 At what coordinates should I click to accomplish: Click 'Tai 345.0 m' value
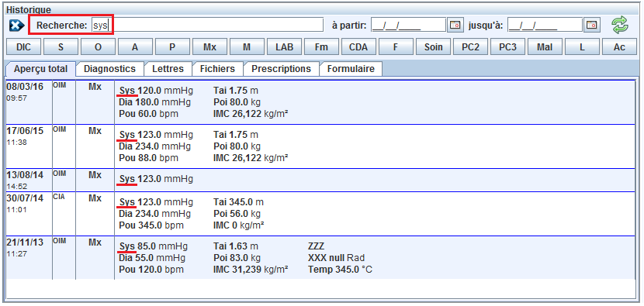(239, 202)
